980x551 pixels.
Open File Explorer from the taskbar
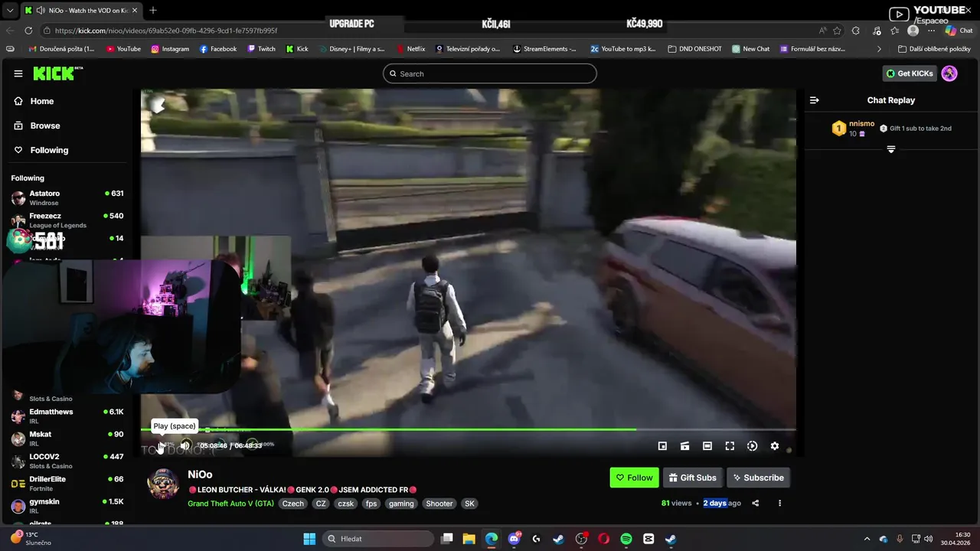[x=469, y=539]
